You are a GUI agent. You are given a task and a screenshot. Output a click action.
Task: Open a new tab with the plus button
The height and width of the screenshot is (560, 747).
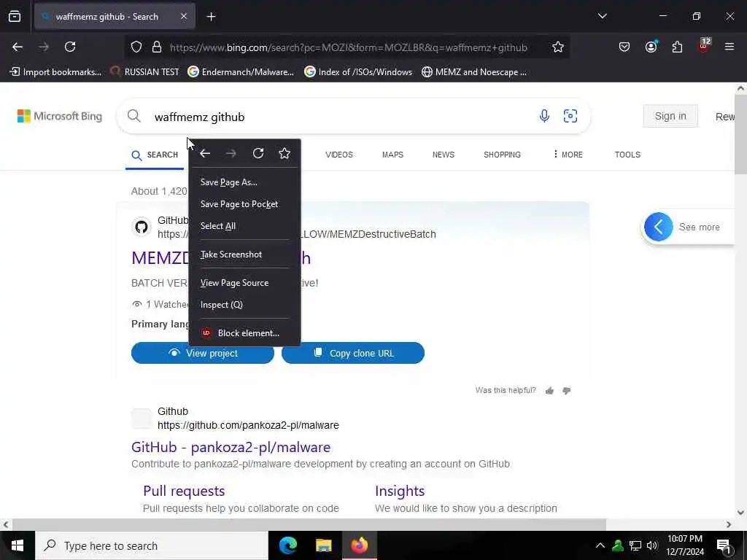(x=211, y=17)
